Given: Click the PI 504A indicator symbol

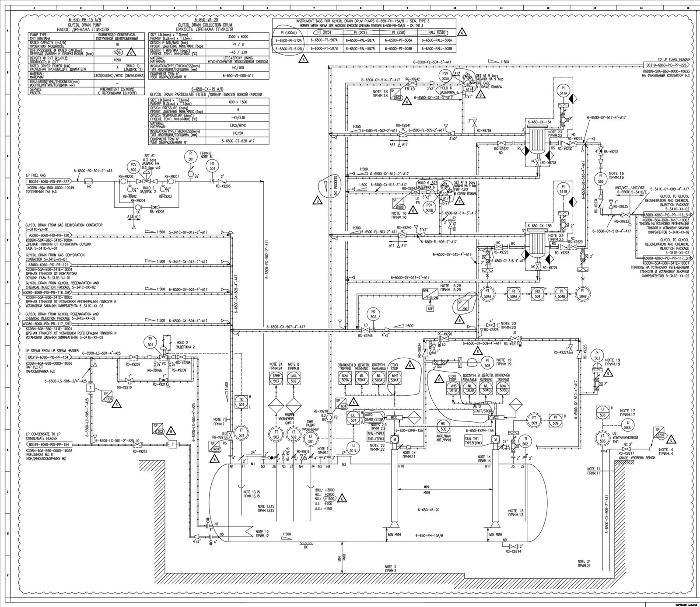Looking at the screenshot, I should 513,294.
